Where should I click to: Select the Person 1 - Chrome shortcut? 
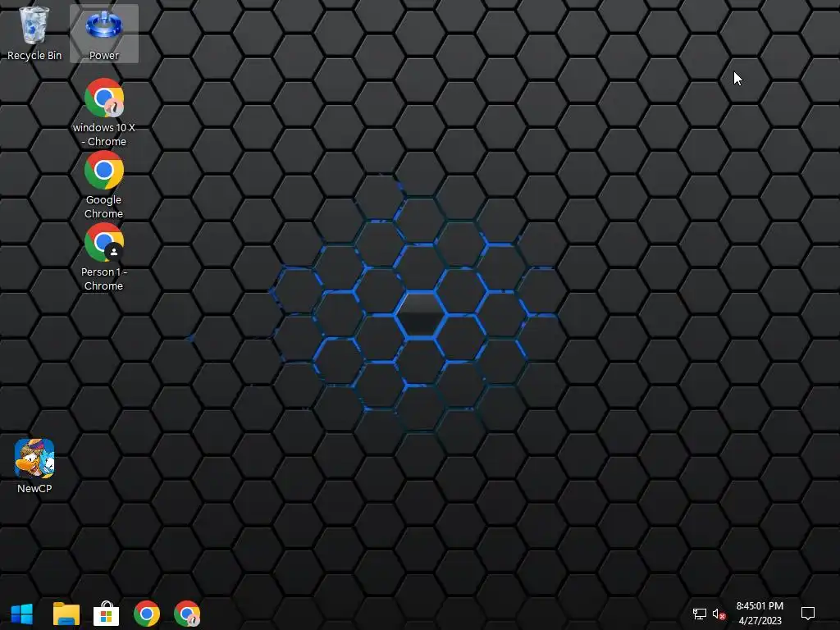click(104, 257)
